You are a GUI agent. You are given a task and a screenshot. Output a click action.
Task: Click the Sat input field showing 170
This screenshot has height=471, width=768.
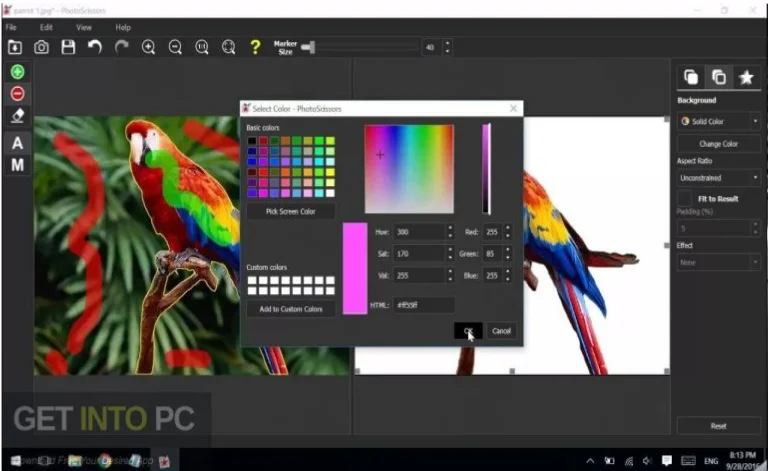click(x=419, y=254)
